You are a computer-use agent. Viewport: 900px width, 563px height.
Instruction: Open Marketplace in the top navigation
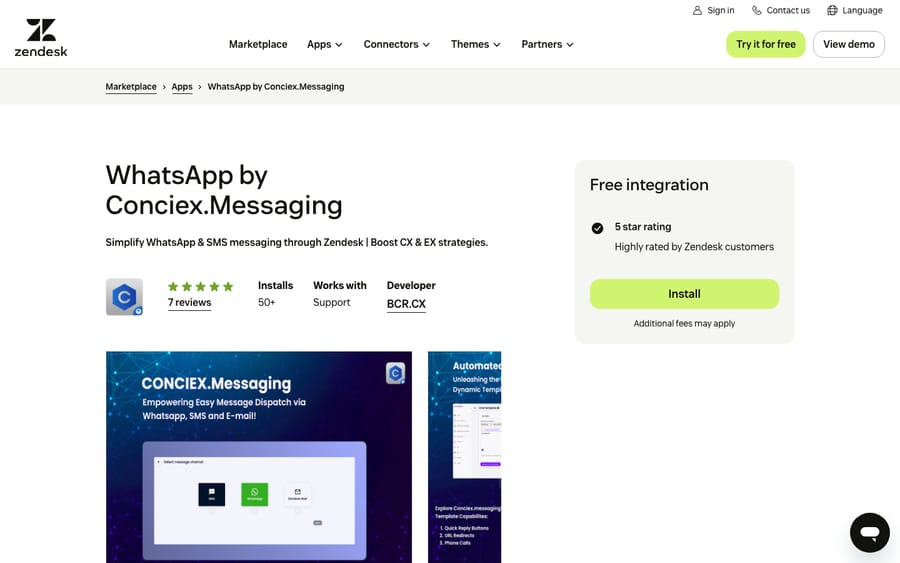tap(258, 44)
